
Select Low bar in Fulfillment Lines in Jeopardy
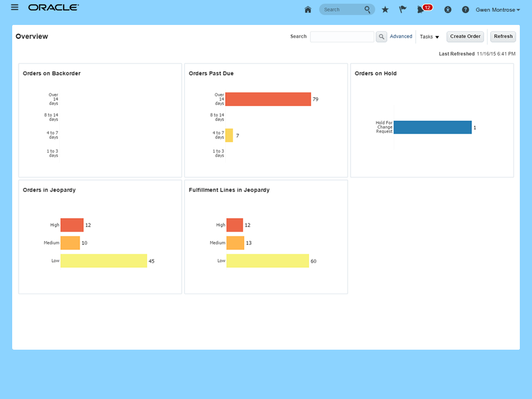click(268, 261)
